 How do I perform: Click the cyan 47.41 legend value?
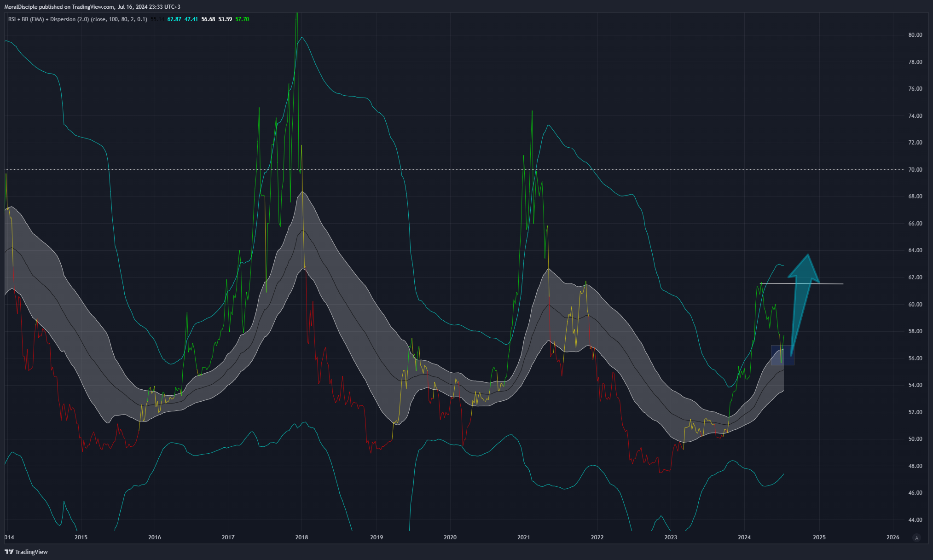191,19
